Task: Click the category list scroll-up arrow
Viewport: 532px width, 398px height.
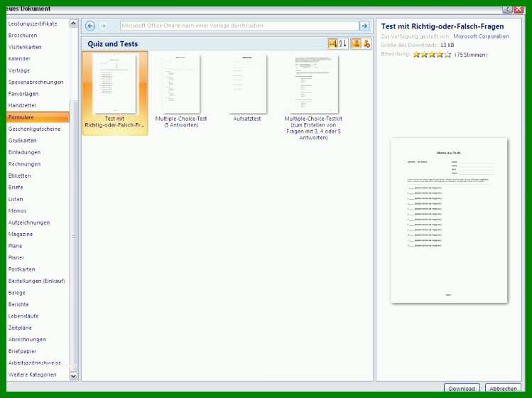Action: pos(73,23)
